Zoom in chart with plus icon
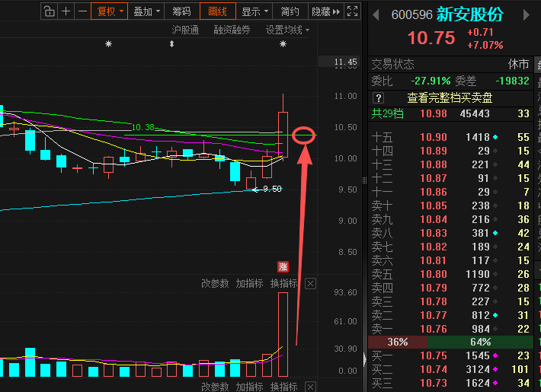This screenshot has width=541, height=392. [x=66, y=11]
